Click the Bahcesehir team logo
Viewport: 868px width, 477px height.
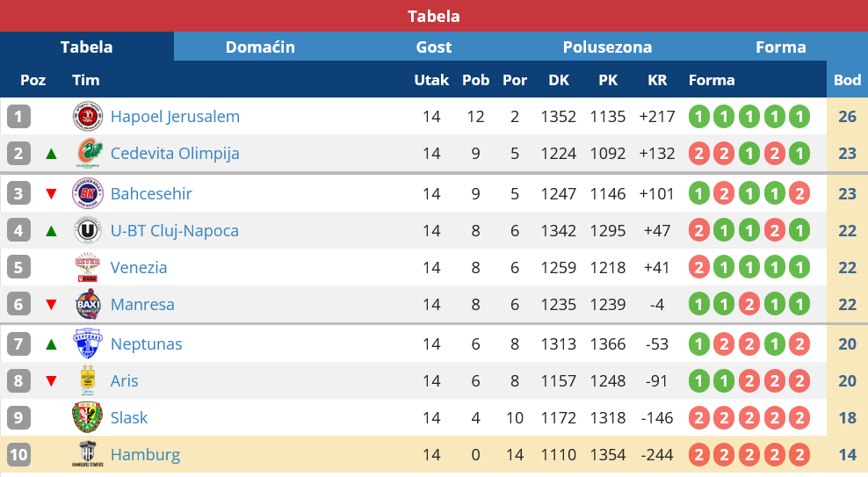87,193
